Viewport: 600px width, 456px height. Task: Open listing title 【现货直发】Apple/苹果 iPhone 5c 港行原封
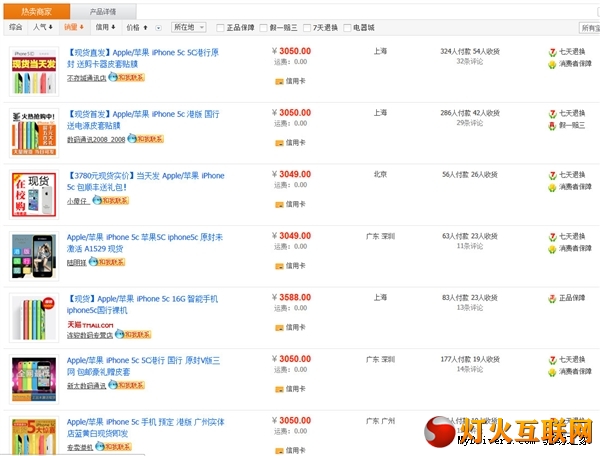pos(143,58)
